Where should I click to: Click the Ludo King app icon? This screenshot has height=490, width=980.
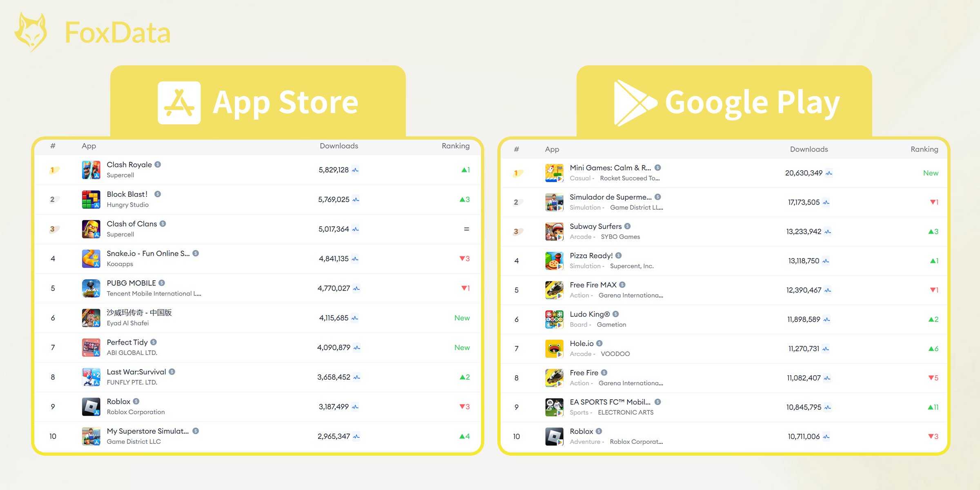click(x=553, y=318)
